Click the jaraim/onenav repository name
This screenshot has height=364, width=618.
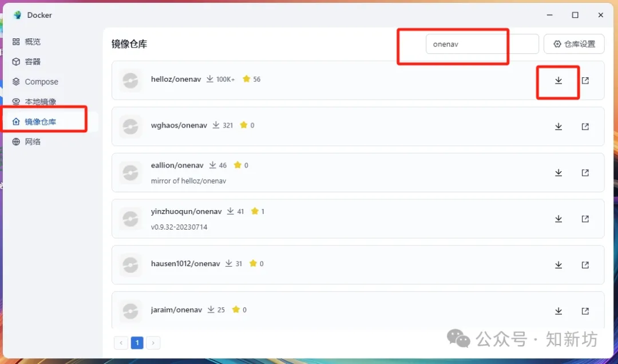(176, 310)
